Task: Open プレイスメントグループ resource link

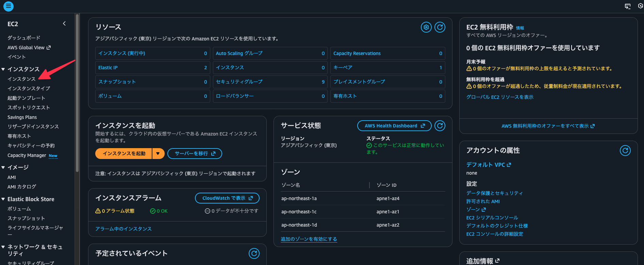Action: [x=359, y=82]
